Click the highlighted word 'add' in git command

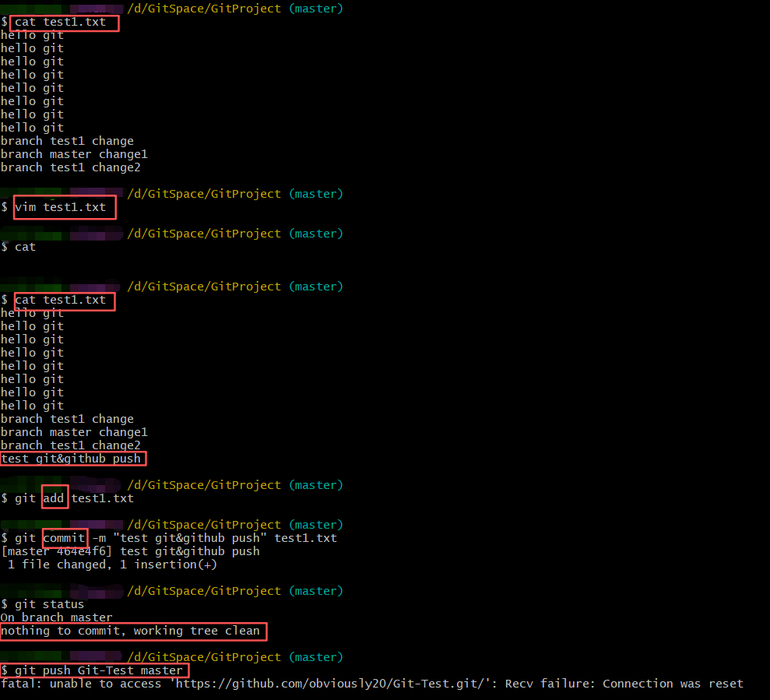coord(54,498)
